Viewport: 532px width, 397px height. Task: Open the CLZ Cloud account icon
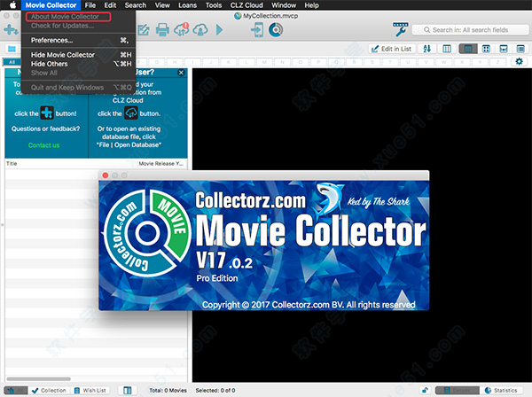200,30
